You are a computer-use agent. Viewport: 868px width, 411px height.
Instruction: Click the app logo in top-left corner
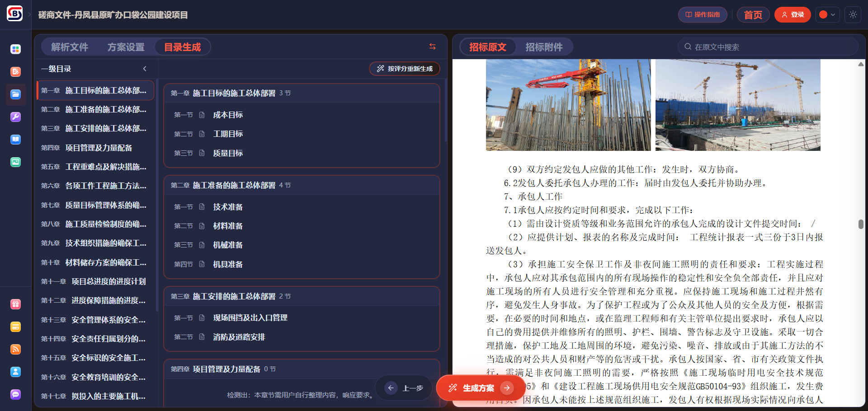tap(15, 14)
